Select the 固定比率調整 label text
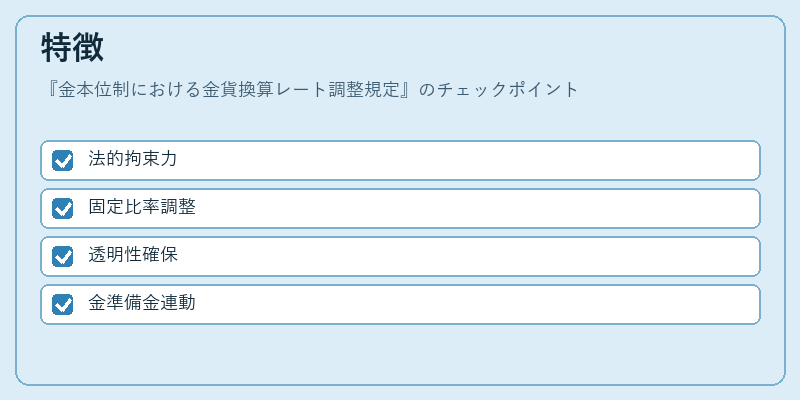 pyautogui.click(x=142, y=207)
